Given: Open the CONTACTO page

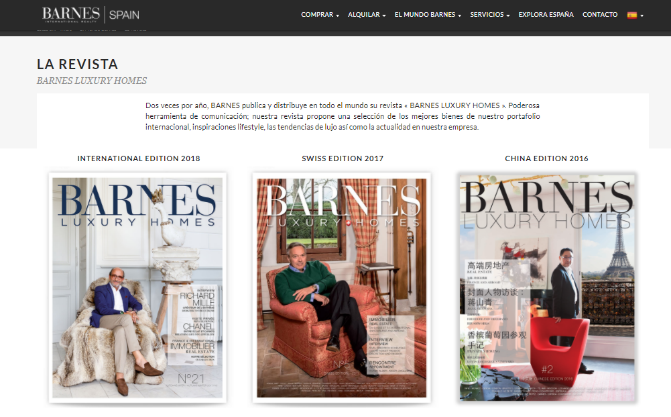Looking at the screenshot, I should click(600, 15).
